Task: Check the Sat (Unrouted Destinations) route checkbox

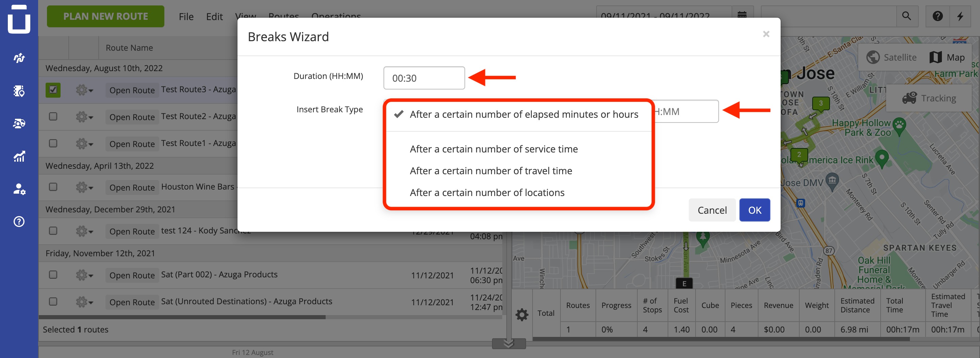Action: (53, 302)
